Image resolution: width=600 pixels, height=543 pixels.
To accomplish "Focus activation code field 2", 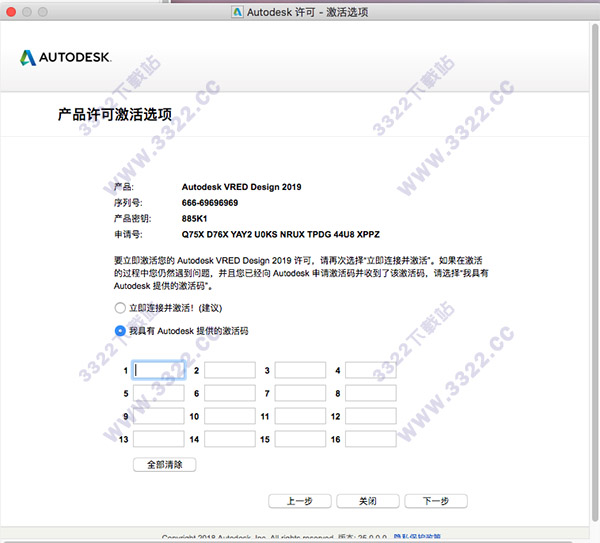I will pyautogui.click(x=230, y=370).
